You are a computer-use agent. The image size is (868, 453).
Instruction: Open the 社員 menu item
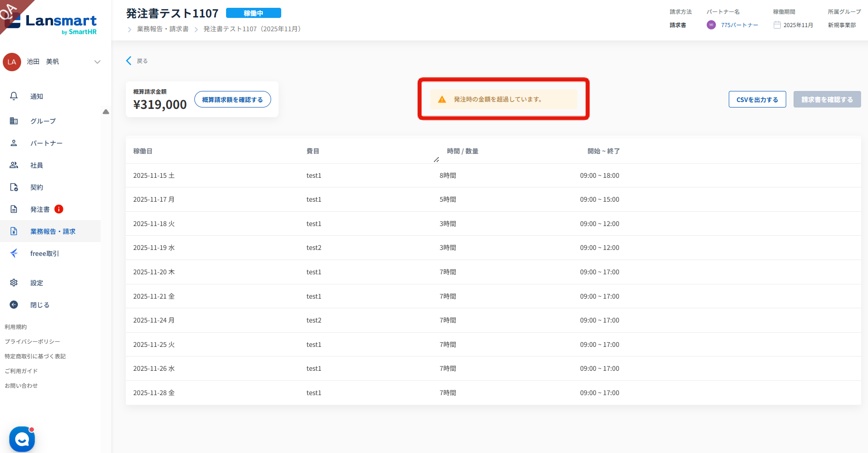(x=37, y=165)
